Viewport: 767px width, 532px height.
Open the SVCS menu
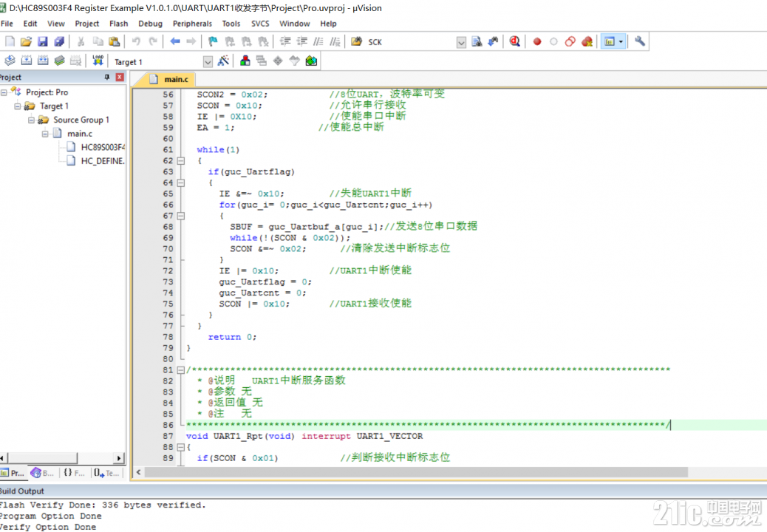260,24
